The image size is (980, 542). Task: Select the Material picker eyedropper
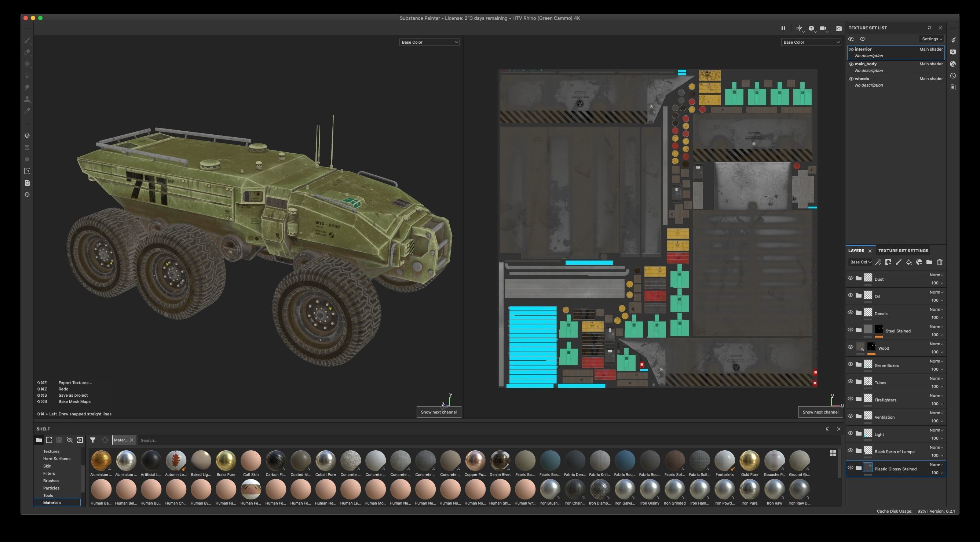pyautogui.click(x=27, y=111)
